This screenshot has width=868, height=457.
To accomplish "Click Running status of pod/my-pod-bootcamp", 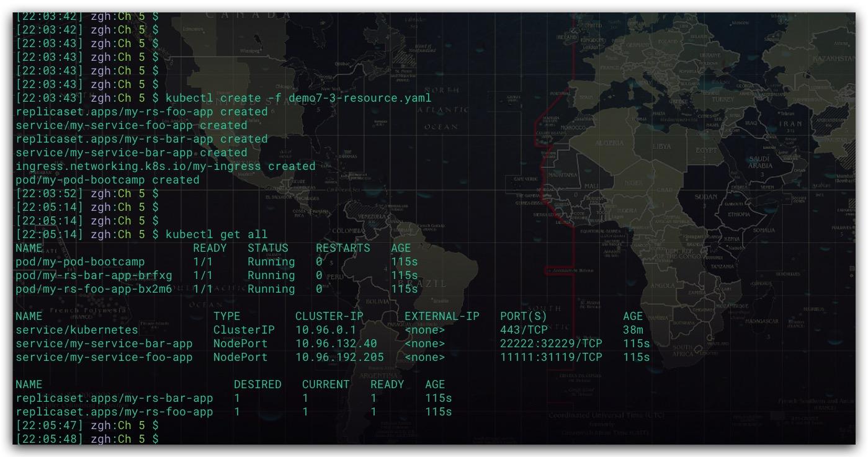I will point(271,262).
